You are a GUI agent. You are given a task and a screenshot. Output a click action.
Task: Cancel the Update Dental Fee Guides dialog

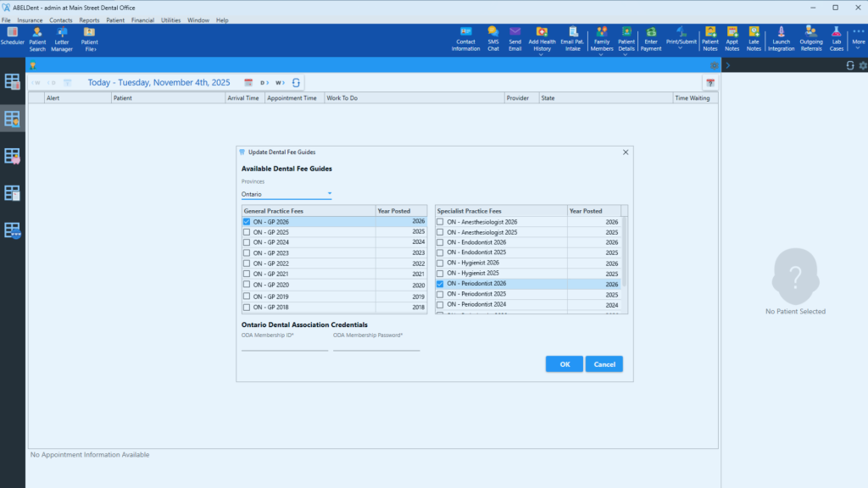[x=604, y=363]
